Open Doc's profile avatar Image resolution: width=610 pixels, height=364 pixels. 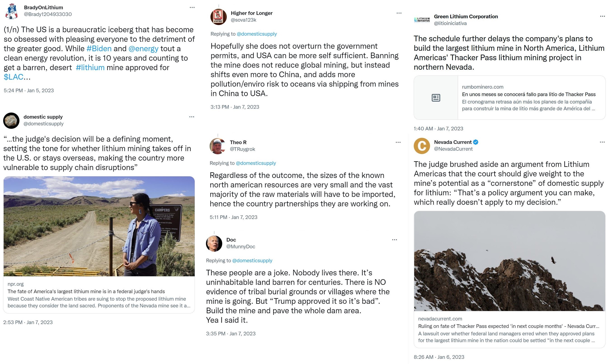214,243
